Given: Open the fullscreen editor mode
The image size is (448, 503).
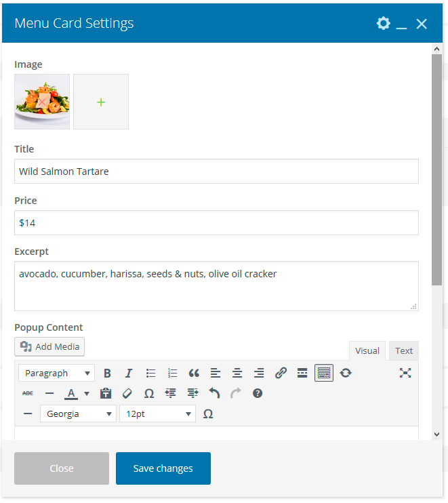Looking at the screenshot, I should coord(405,373).
